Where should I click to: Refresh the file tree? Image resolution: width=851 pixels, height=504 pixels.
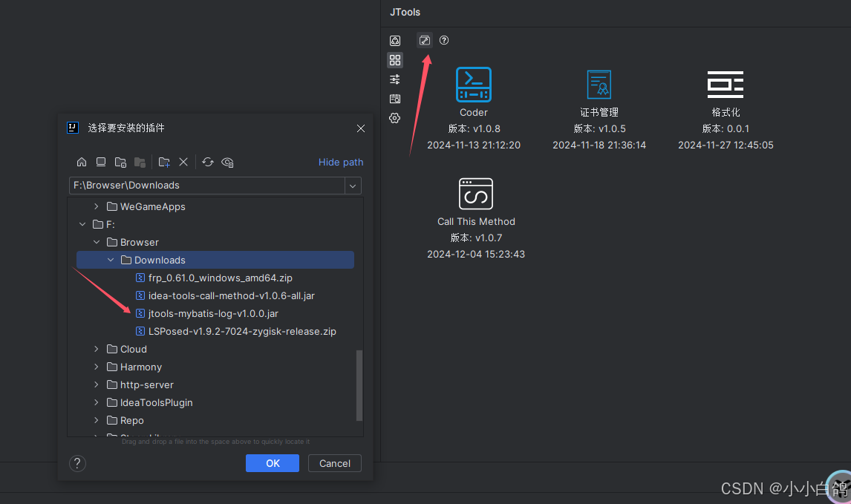208,163
